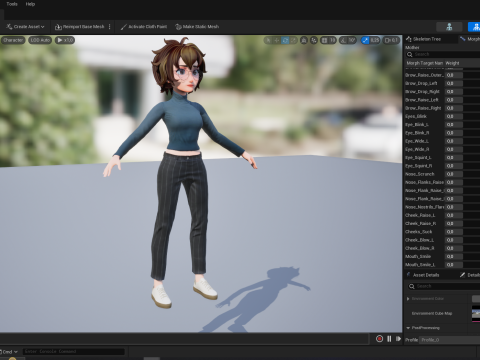Toggle the coordinate system icon
The width and height of the screenshot is (480, 360).
pos(304,40)
